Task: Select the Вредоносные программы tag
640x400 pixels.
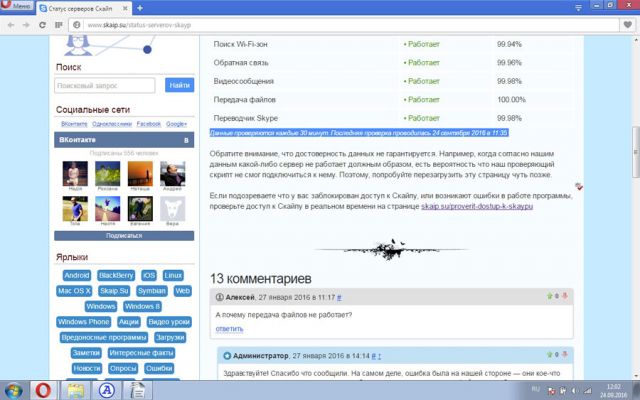Action: point(104,338)
